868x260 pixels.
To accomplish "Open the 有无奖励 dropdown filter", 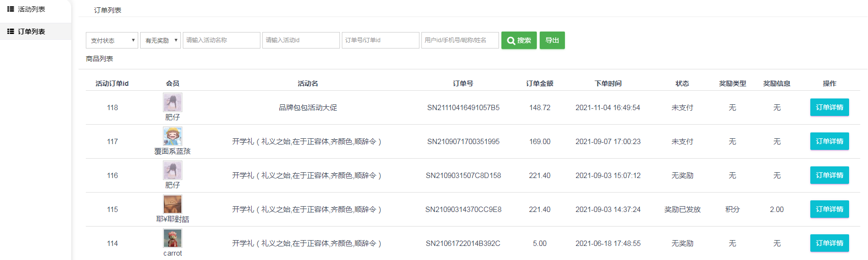I will [x=161, y=40].
